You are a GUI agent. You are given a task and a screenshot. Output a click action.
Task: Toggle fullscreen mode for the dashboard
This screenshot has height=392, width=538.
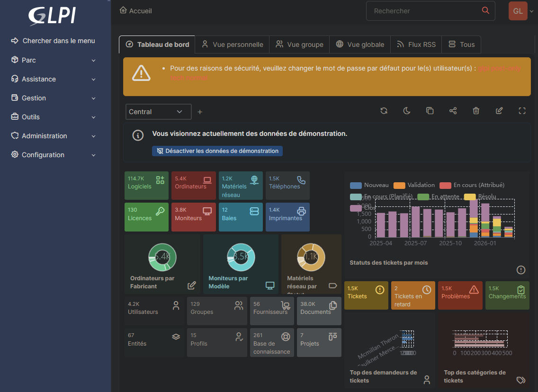[522, 111]
